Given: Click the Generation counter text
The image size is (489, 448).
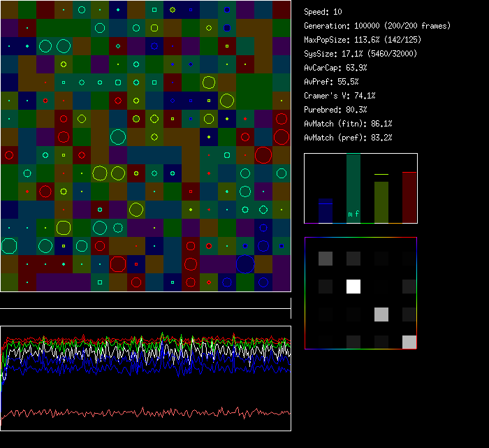Looking at the screenshot, I should coord(377,26).
